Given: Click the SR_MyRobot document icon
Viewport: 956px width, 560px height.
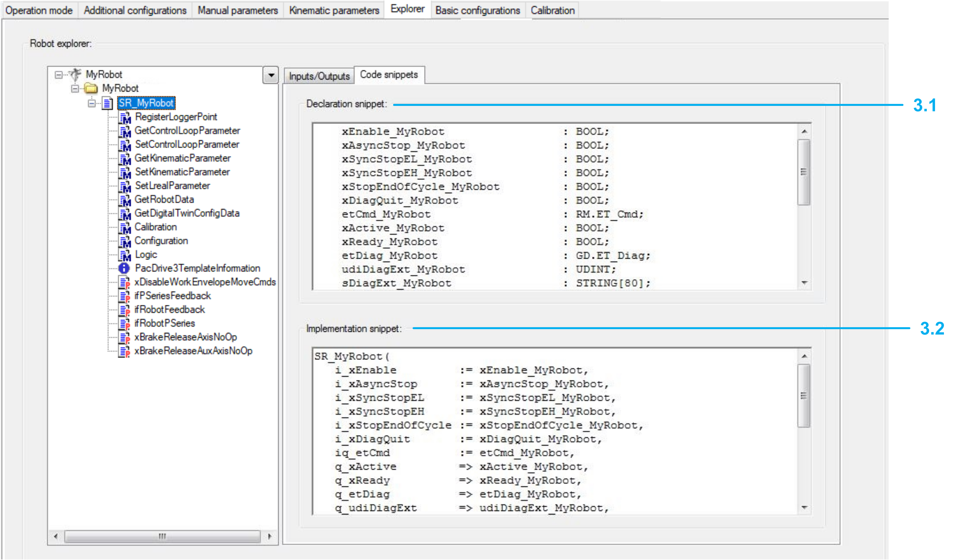Looking at the screenshot, I should (x=107, y=103).
